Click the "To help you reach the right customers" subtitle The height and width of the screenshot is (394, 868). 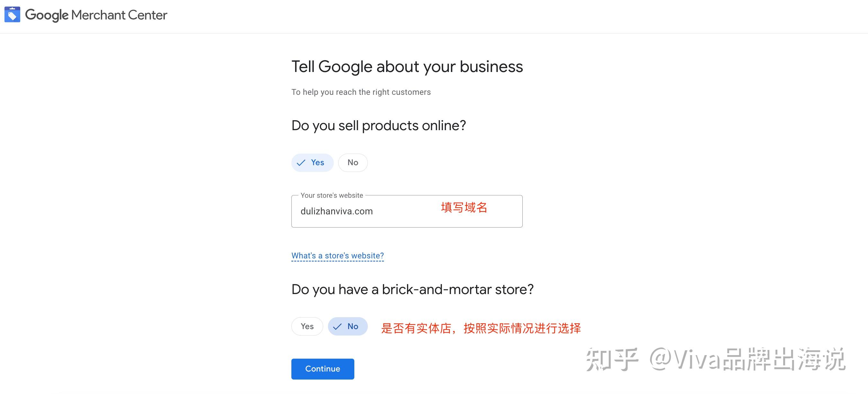tap(361, 92)
